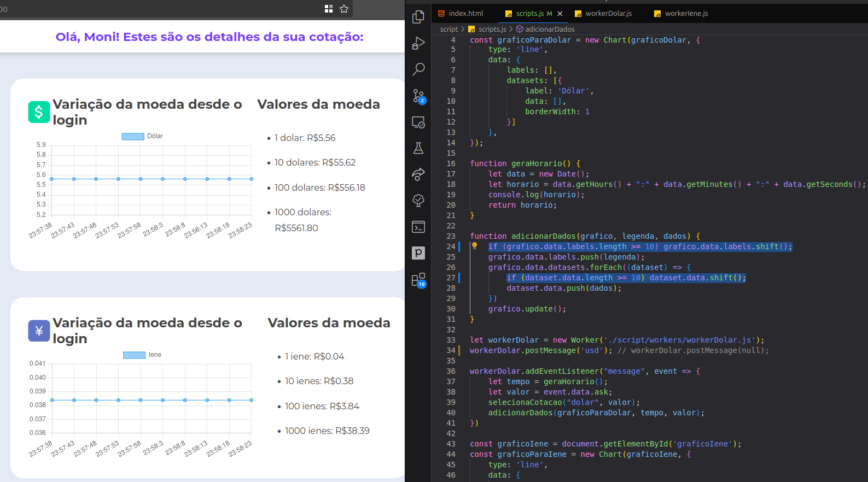The width and height of the screenshot is (868, 482).
Task: Click 'workerDolar.postMessage('usd');' on line 34
Action: tap(541, 350)
